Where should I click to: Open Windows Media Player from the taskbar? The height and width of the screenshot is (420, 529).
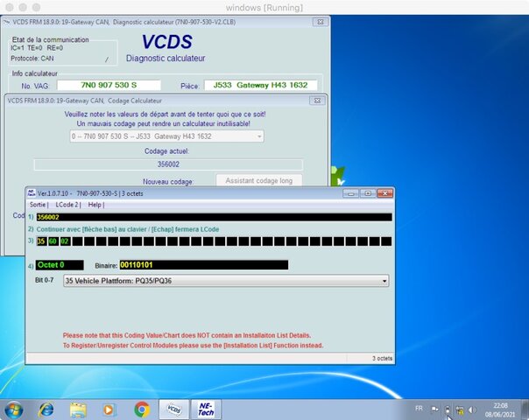click(x=109, y=409)
